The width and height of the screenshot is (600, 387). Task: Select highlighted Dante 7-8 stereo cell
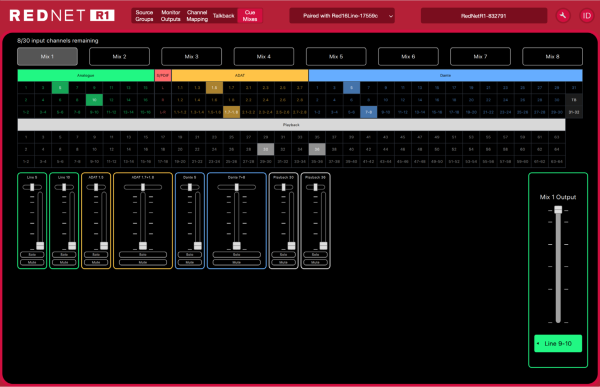pyautogui.click(x=368, y=112)
